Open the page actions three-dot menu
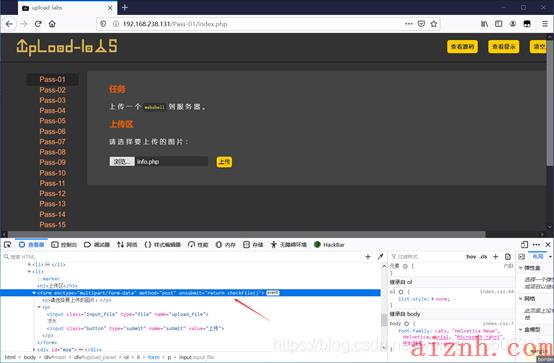Screen dimensions: 554x363 coord(409,24)
